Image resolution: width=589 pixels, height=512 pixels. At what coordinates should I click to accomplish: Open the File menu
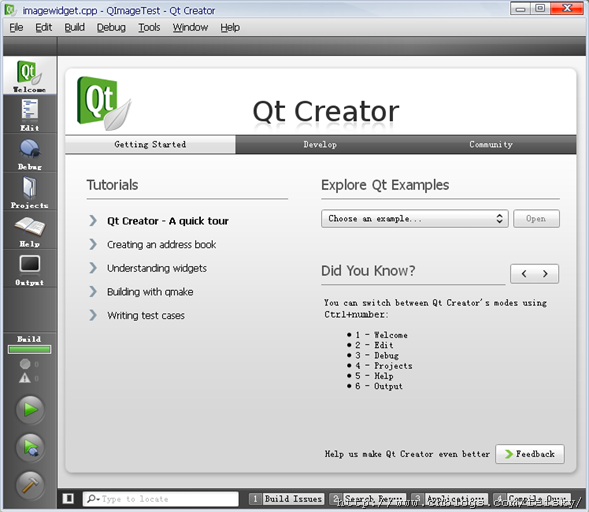pos(16,27)
